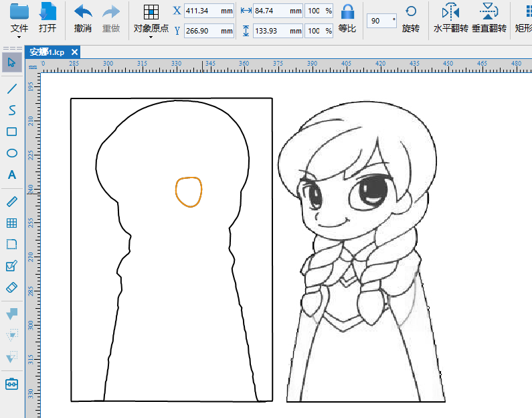Flip horizontally with 水平翻转
This screenshot has height=418, width=532.
click(450, 11)
